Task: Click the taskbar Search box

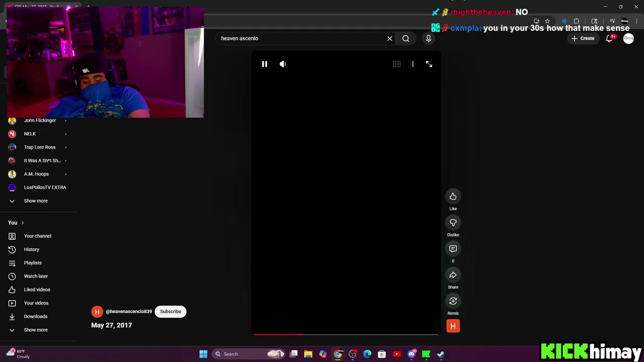Action: pyautogui.click(x=249, y=354)
